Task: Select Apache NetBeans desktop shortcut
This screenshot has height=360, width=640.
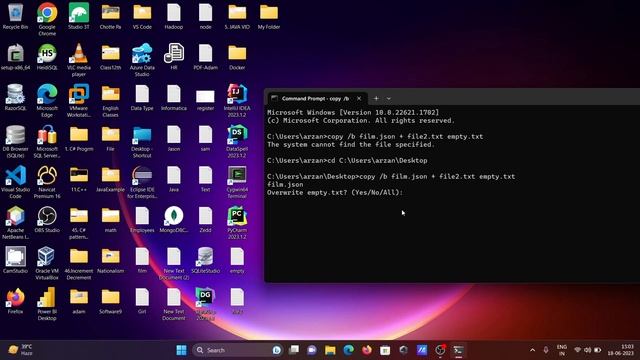Action: click(15, 222)
